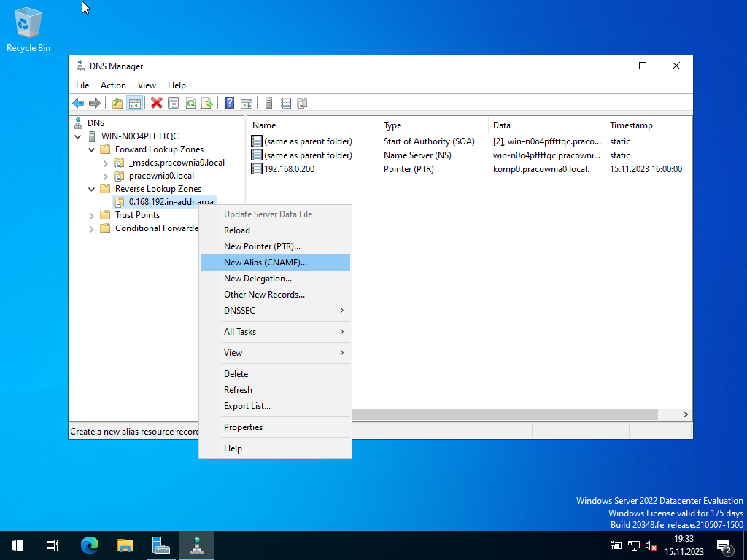
Task: Choose New Delegation...
Action: coord(275,278)
